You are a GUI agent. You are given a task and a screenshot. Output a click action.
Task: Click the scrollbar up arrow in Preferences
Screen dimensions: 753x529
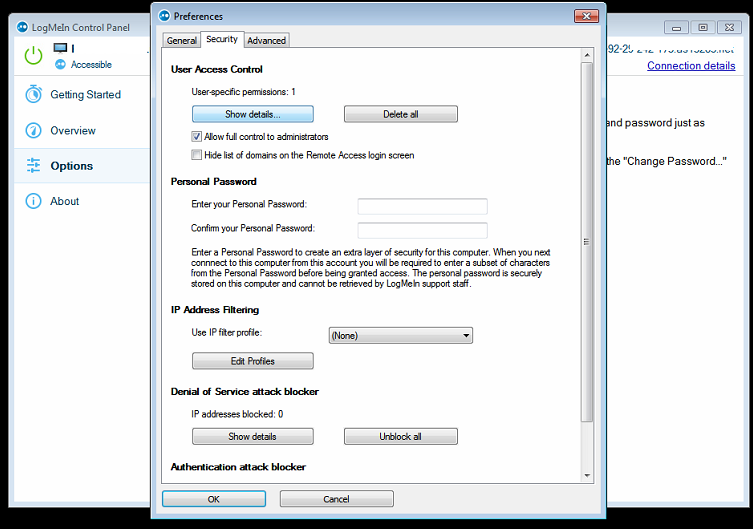(587, 55)
